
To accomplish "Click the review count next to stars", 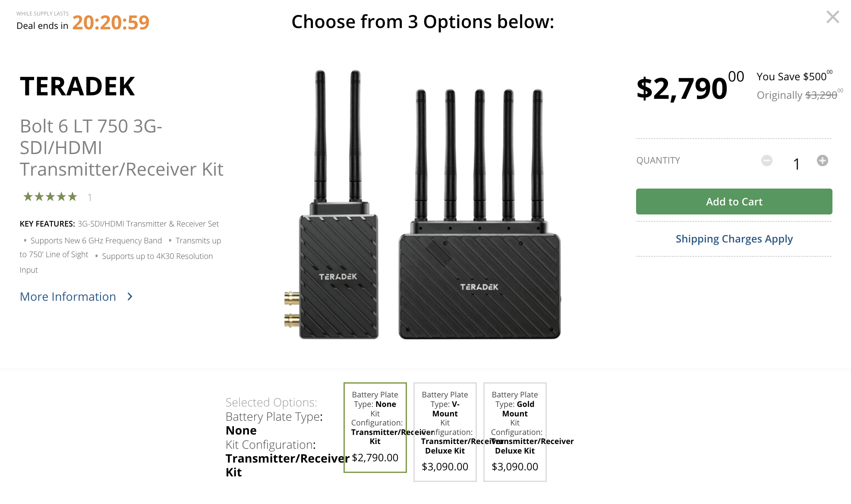I will [x=90, y=198].
